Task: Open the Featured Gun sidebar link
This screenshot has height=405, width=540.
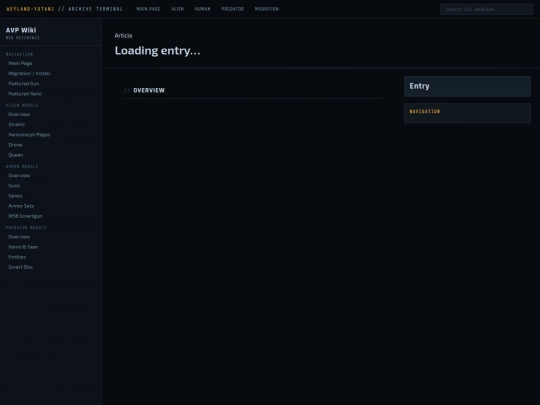Action: (x=24, y=84)
